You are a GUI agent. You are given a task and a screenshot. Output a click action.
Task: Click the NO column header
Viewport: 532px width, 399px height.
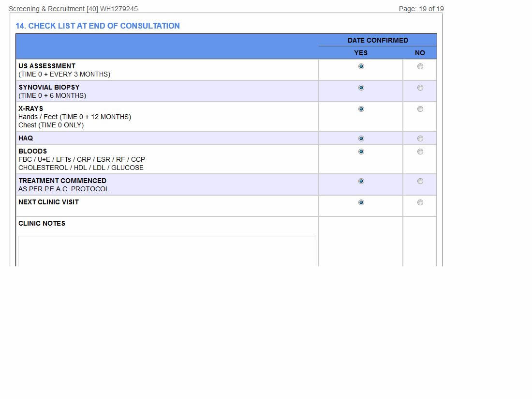(420, 53)
